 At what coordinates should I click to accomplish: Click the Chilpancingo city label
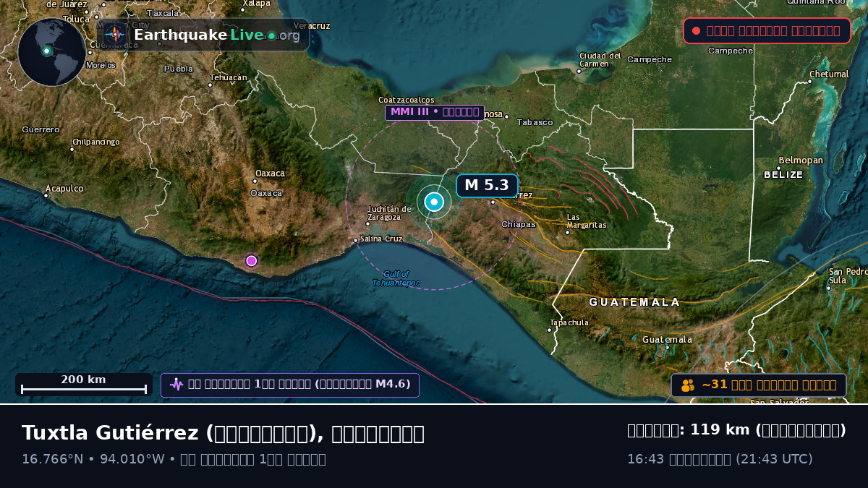(96, 142)
